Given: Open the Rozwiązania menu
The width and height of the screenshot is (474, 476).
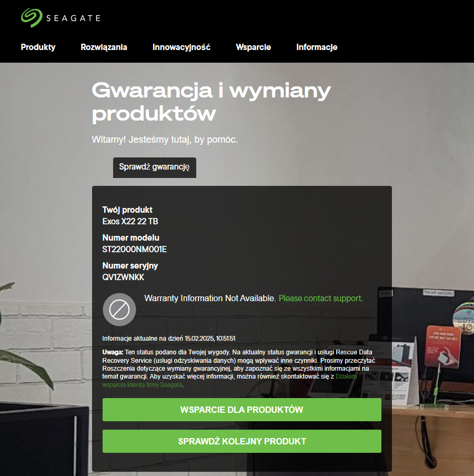Looking at the screenshot, I should [x=104, y=47].
